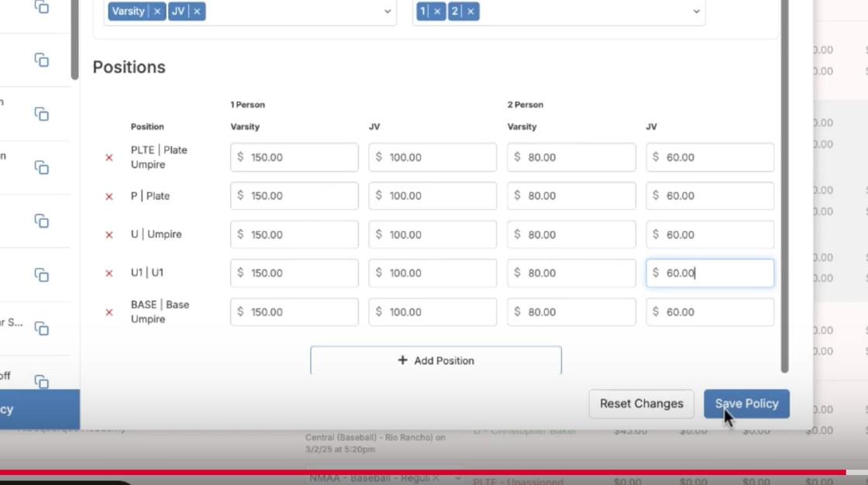Open the crew size dropdown arrow

click(696, 12)
